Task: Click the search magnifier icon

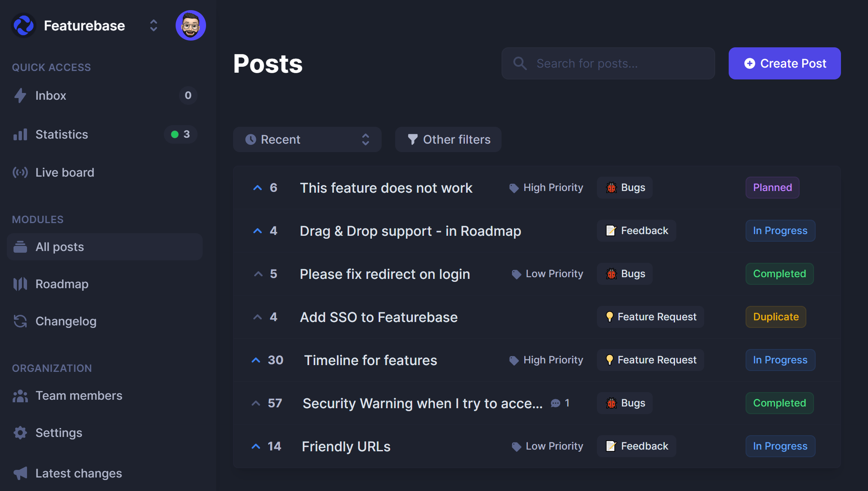Action: [520, 63]
